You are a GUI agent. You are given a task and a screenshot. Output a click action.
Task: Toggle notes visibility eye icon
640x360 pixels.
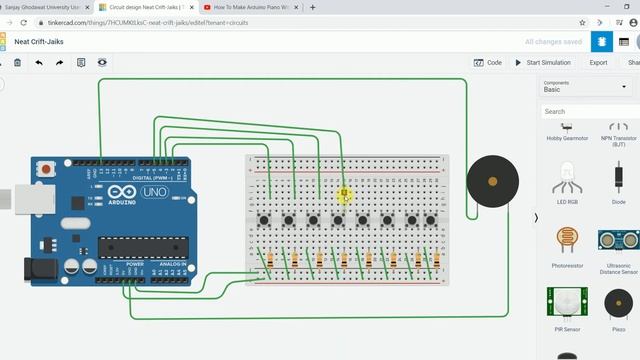pos(102,62)
